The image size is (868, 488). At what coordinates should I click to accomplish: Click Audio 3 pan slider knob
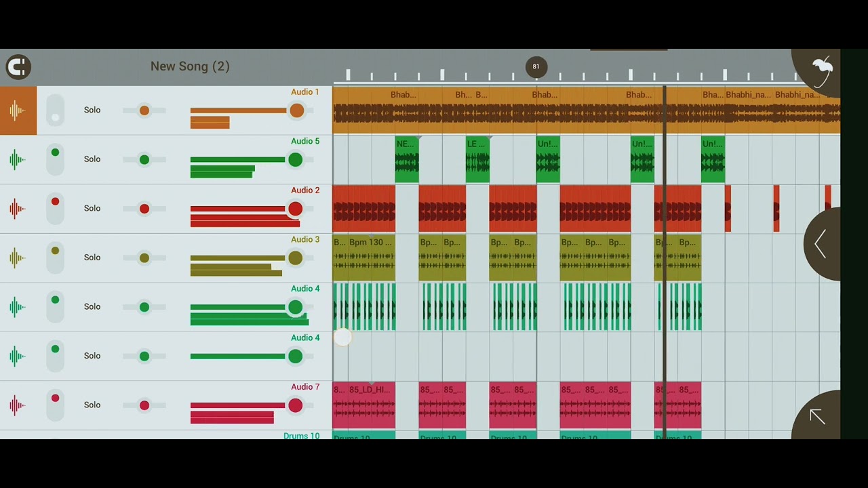(x=144, y=258)
